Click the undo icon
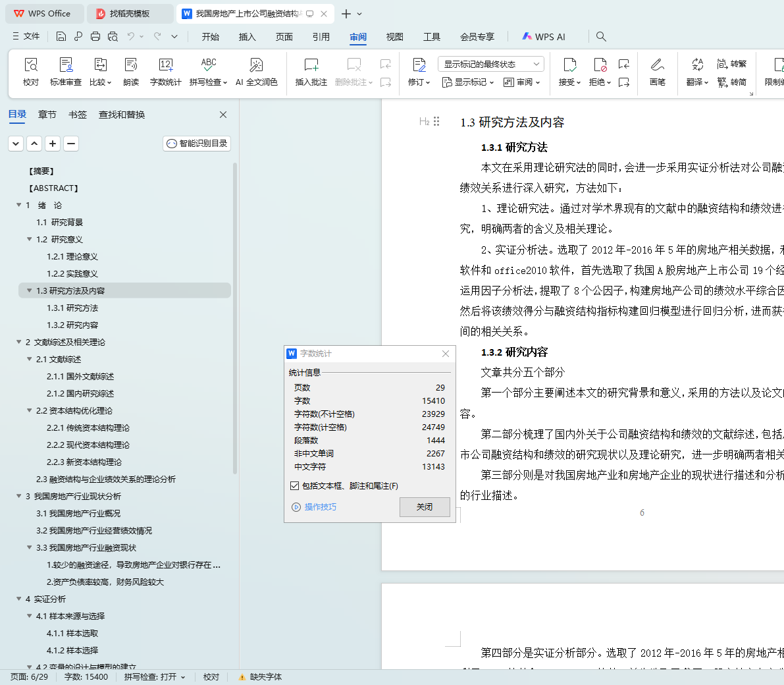Viewport: 784px width, 685px height. pos(130,36)
